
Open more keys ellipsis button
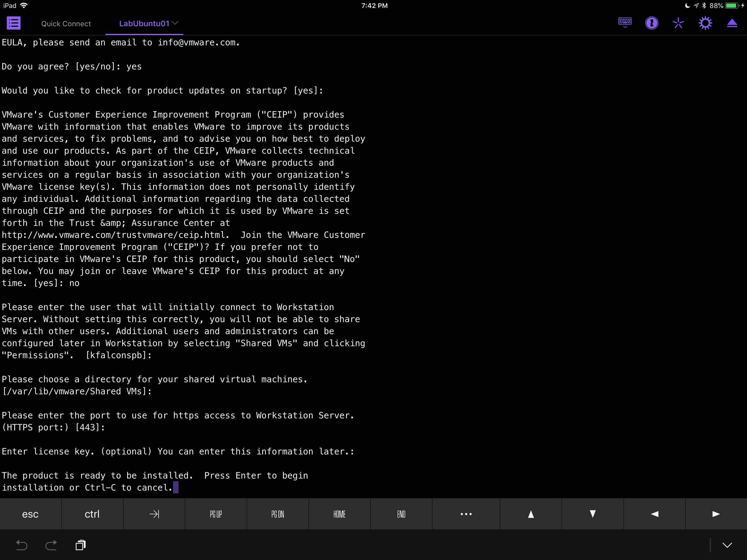click(x=466, y=514)
